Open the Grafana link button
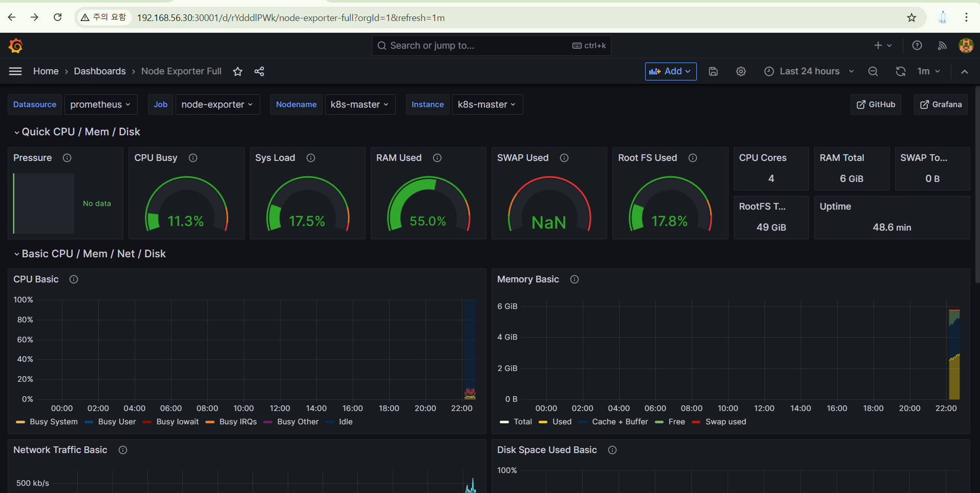980x493 pixels. (x=941, y=105)
